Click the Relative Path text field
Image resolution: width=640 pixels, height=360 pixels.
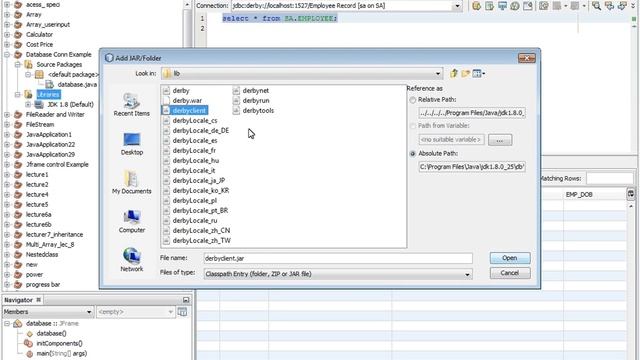click(471, 113)
